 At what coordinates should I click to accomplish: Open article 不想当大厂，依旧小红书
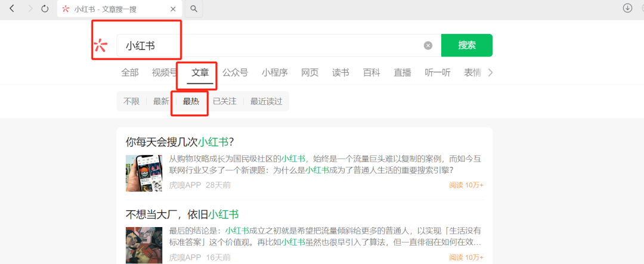point(182,215)
